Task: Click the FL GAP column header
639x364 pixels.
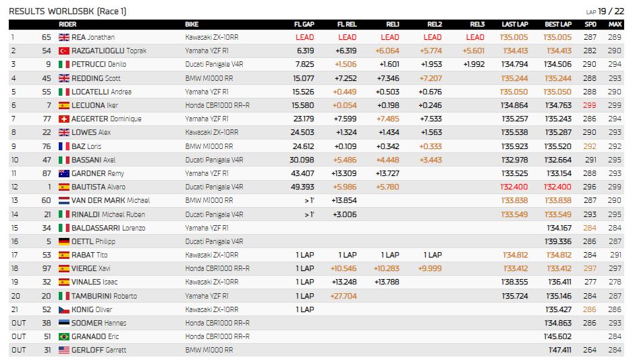Action: click(x=304, y=24)
